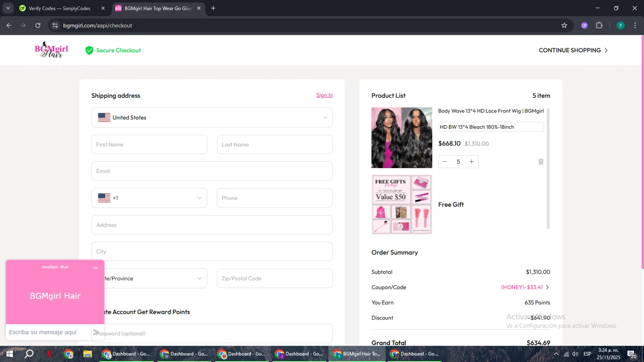Go back to the previous page
644x362 pixels.
coord(9,25)
